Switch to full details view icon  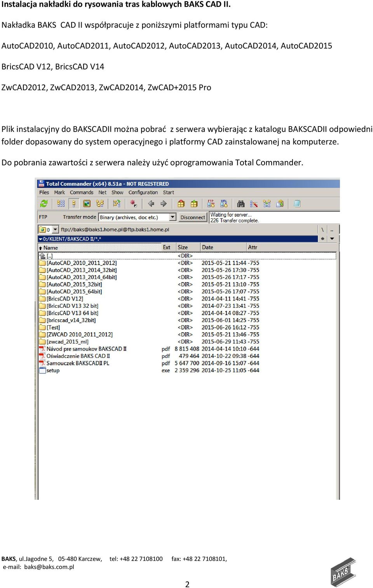tap(74, 203)
